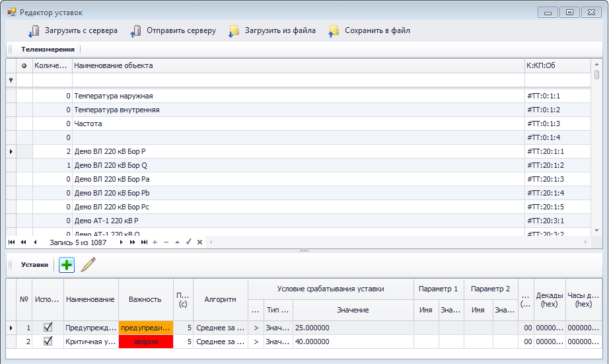
Task: Go to first record in navigator
Action: click(x=11, y=242)
